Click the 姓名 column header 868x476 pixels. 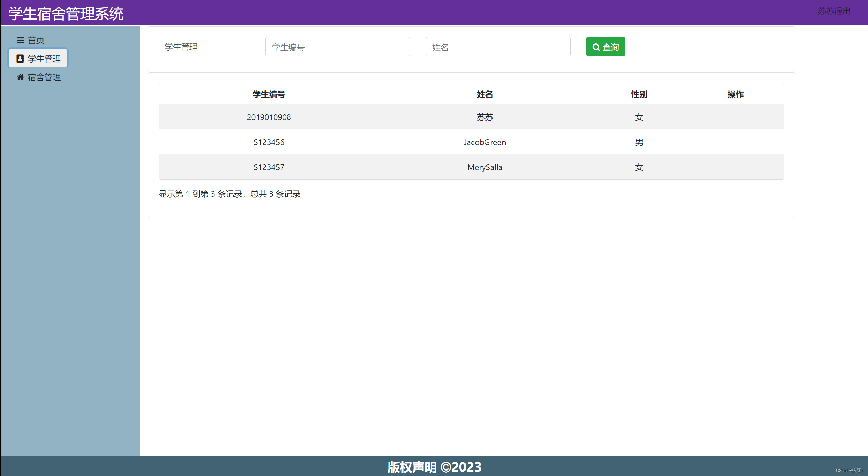485,94
